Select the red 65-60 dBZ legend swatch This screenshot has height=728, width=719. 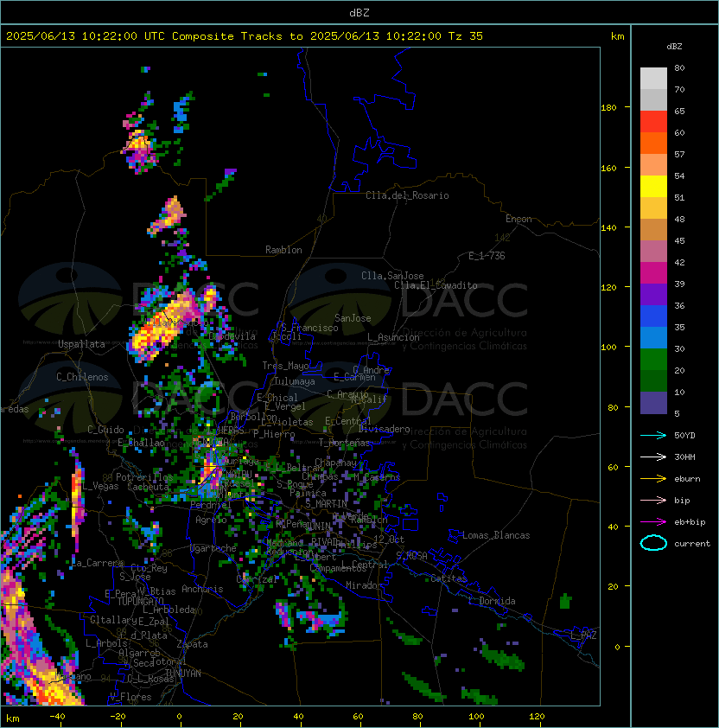pyautogui.click(x=653, y=122)
